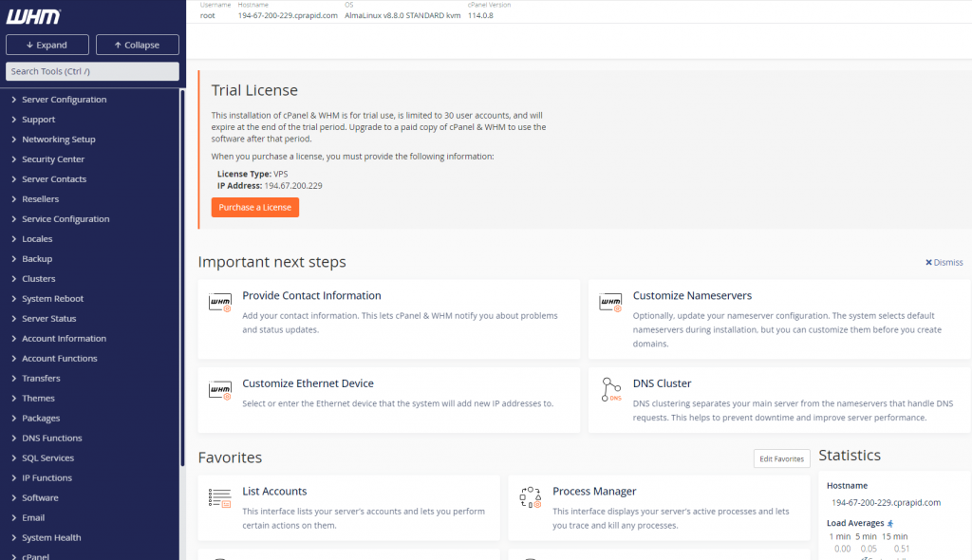Click the List Accounts icon
This screenshot has width=972, height=560.
[x=220, y=498]
